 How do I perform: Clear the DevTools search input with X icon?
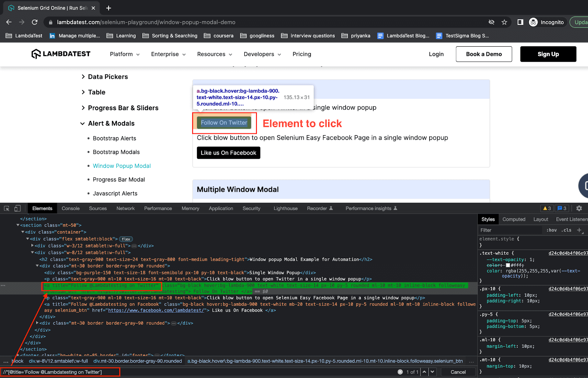(x=400, y=372)
